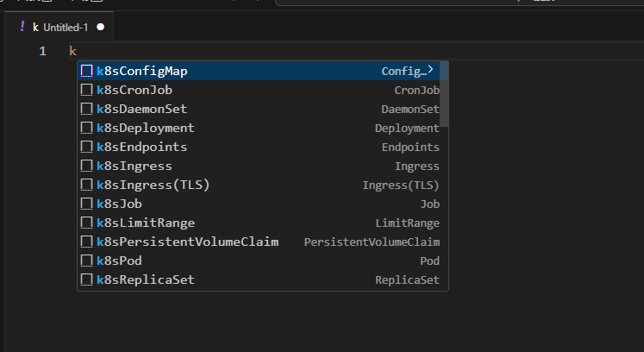
Task: Click the snippet icon beside k8sDaemonSet
Action: coord(86,109)
